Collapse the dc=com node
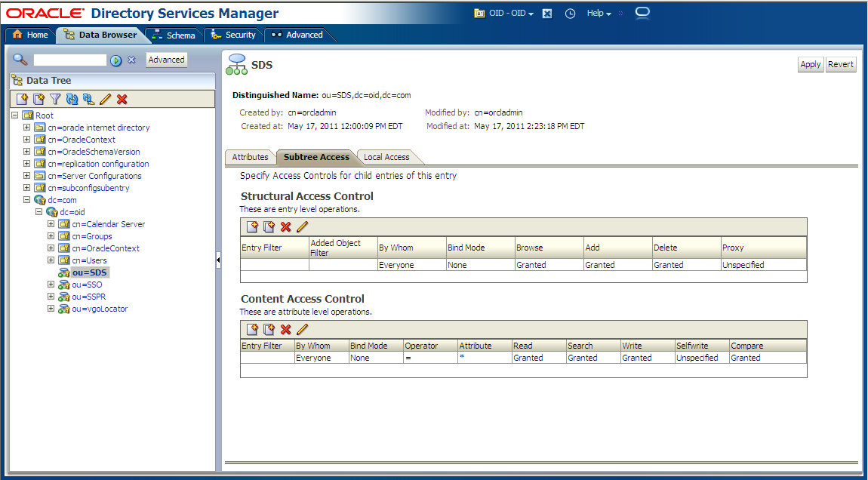The width and height of the screenshot is (868, 480). 26,200
